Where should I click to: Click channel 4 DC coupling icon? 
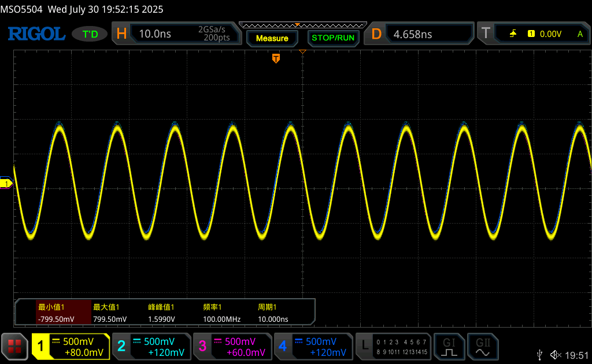(299, 341)
